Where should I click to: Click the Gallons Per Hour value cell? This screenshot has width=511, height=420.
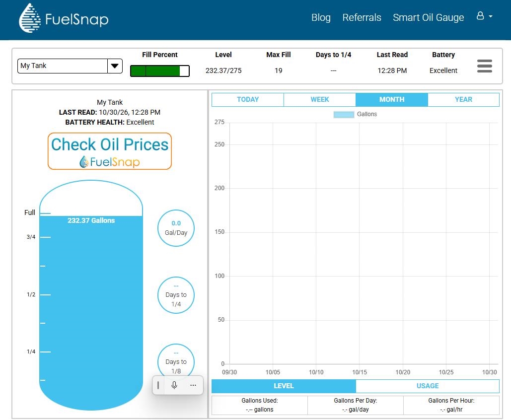click(x=451, y=405)
